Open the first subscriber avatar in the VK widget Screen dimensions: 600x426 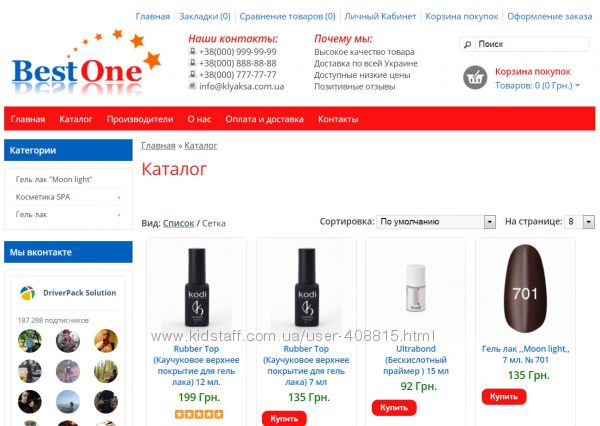click(29, 341)
